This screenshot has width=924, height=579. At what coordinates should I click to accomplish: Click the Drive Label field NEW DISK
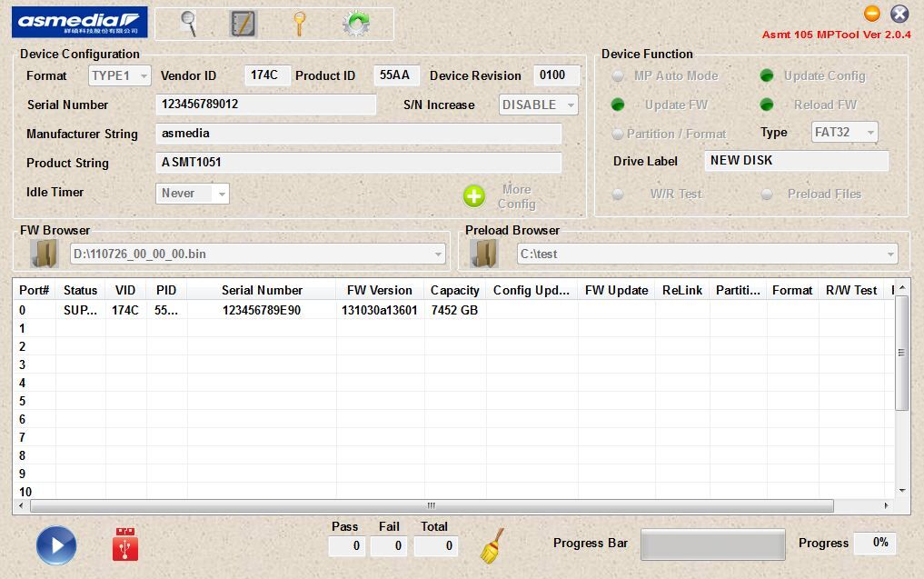(x=796, y=160)
